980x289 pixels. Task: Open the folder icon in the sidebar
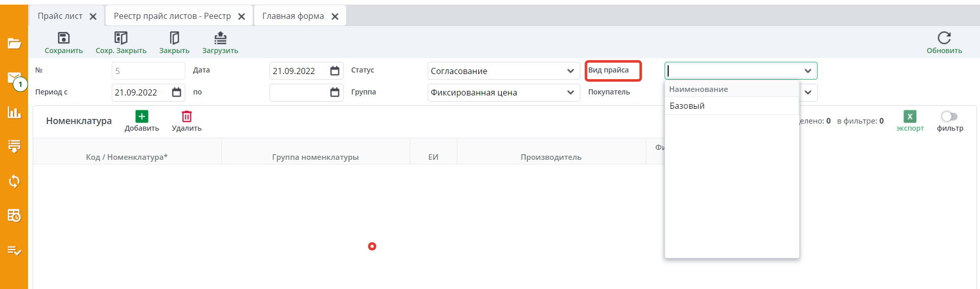[x=14, y=43]
